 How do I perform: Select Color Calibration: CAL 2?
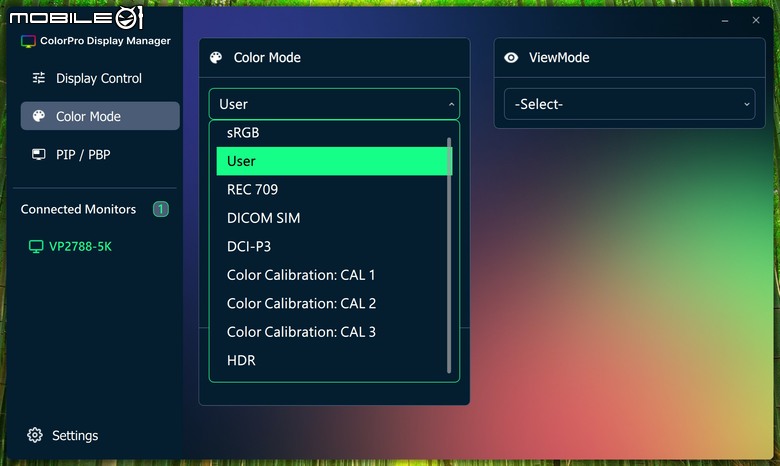pyautogui.click(x=332, y=303)
